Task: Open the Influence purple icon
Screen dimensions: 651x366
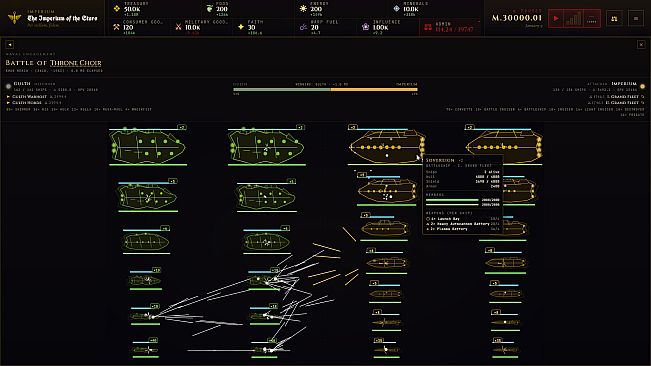Action: coord(365,27)
